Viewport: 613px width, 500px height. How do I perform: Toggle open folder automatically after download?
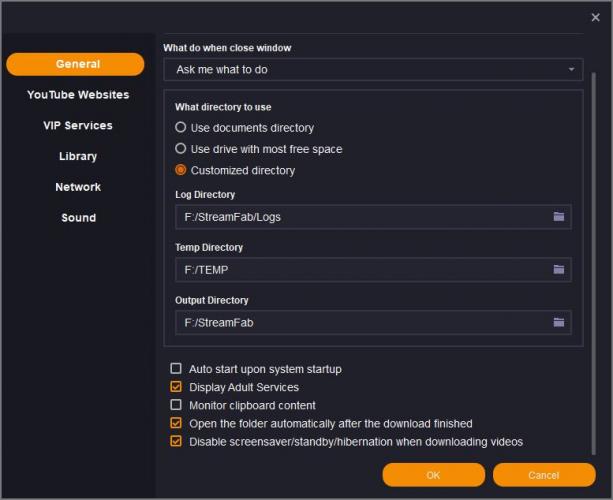pos(177,423)
